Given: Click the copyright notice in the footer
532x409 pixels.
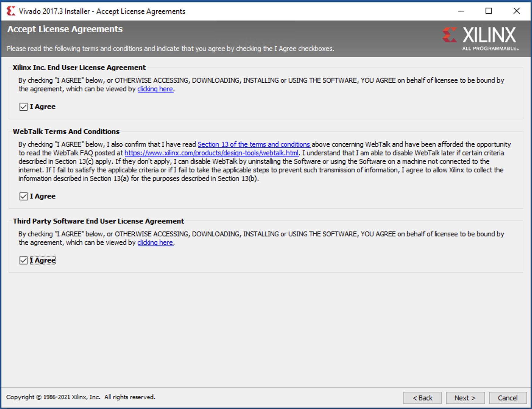Looking at the screenshot, I should pyautogui.click(x=81, y=397).
